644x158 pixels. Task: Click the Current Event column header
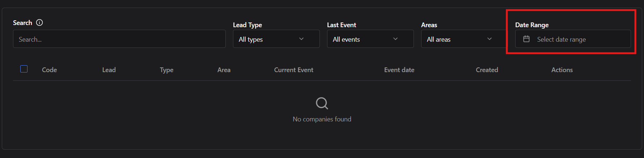click(x=293, y=70)
